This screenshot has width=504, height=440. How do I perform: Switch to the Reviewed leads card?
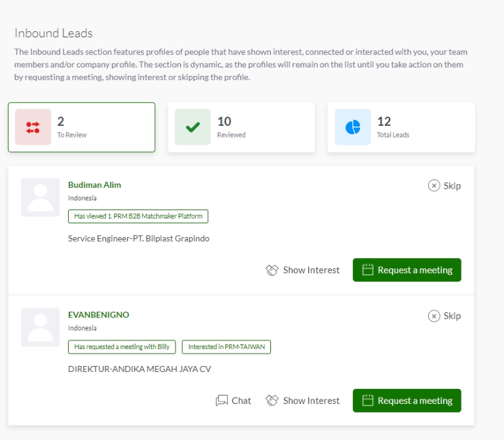click(242, 127)
